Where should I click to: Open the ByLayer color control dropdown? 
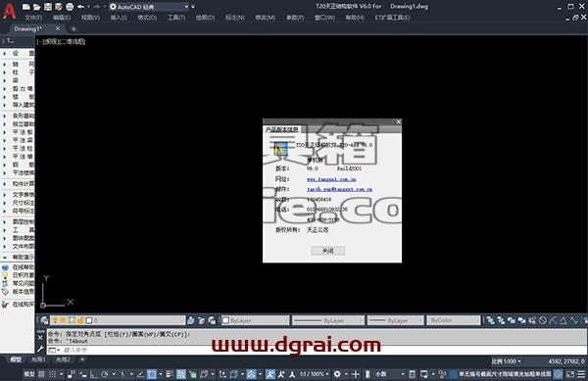coord(255,320)
